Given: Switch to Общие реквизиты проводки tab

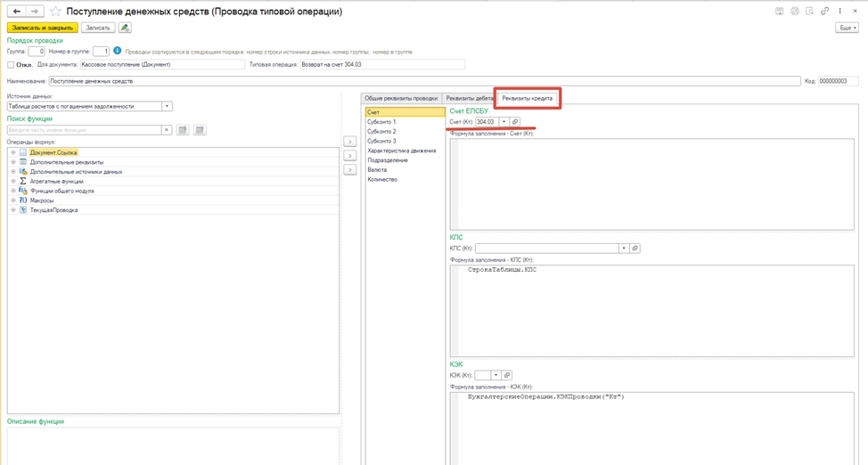Looking at the screenshot, I should click(x=401, y=99).
